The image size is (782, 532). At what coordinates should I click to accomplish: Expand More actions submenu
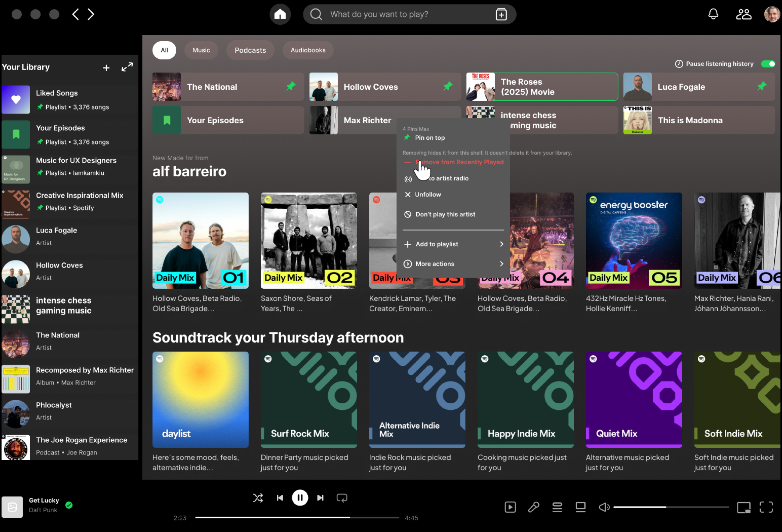(x=453, y=264)
